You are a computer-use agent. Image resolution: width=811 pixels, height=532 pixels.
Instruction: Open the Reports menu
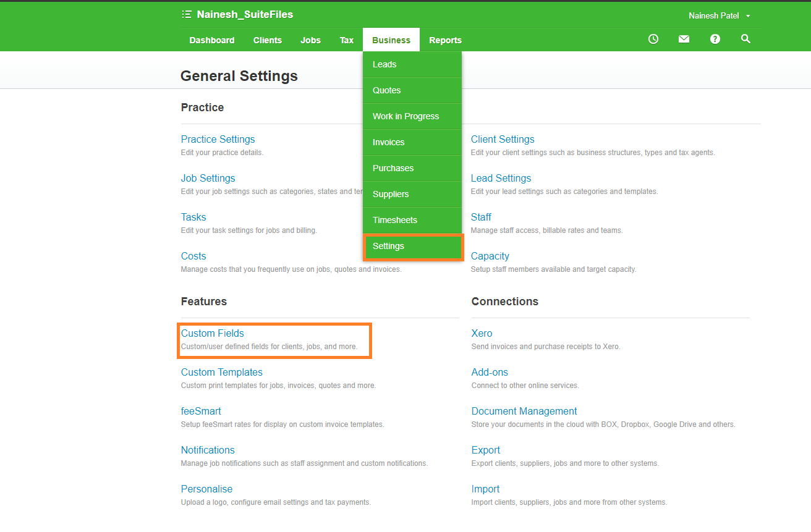(x=445, y=40)
